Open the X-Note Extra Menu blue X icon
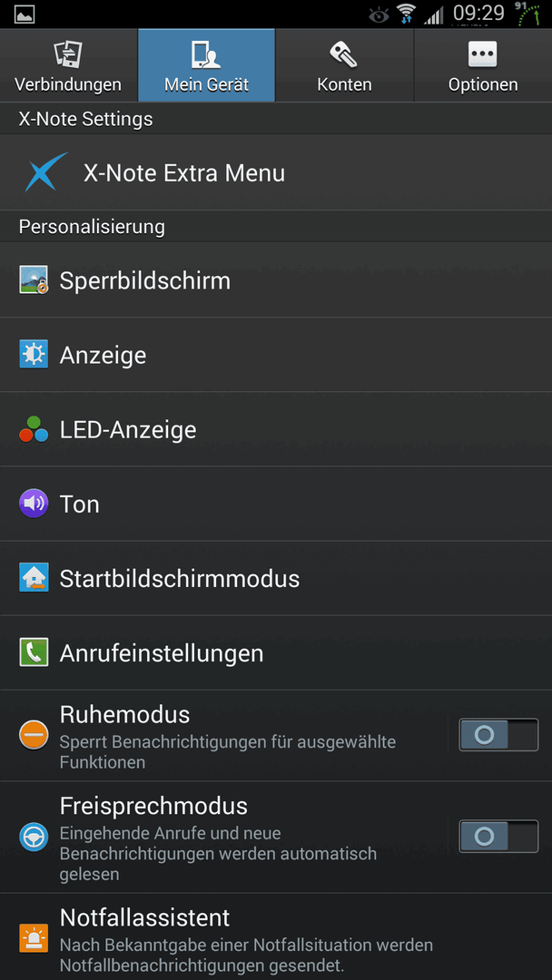Screen dimensions: 552x980 [46, 171]
